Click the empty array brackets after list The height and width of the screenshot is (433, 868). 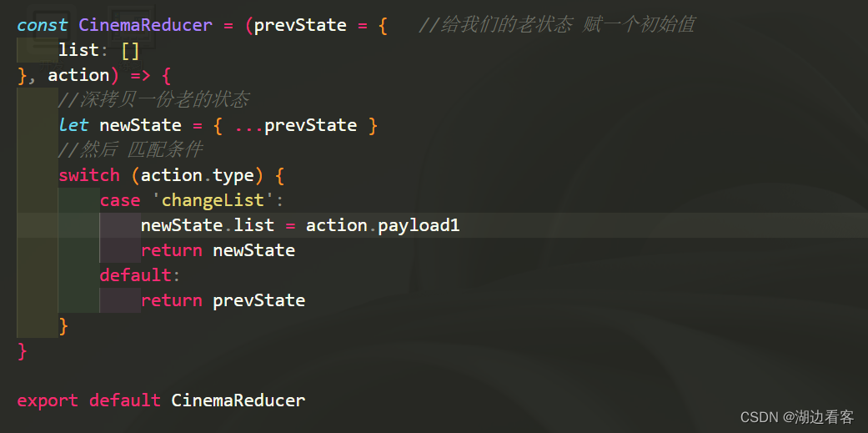click(130, 50)
